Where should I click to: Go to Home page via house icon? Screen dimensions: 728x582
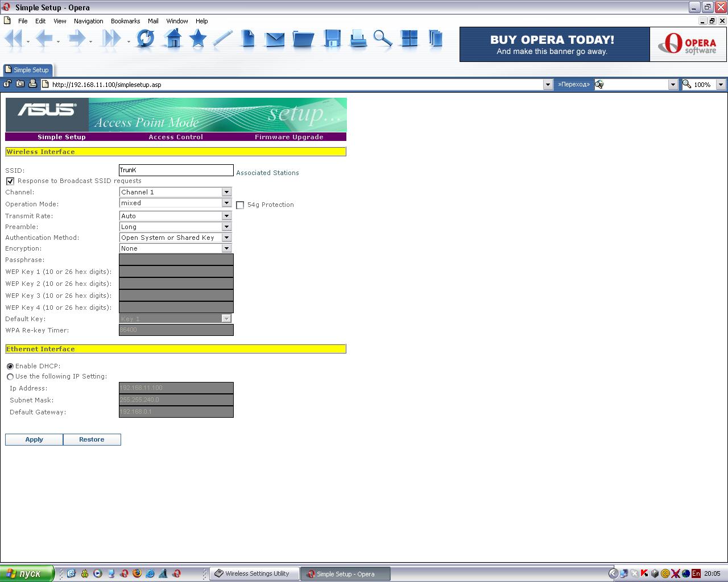173,39
